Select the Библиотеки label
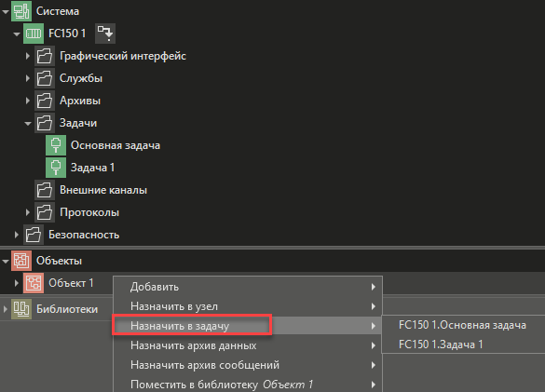Screen dimensions: 545x392 tap(67, 309)
